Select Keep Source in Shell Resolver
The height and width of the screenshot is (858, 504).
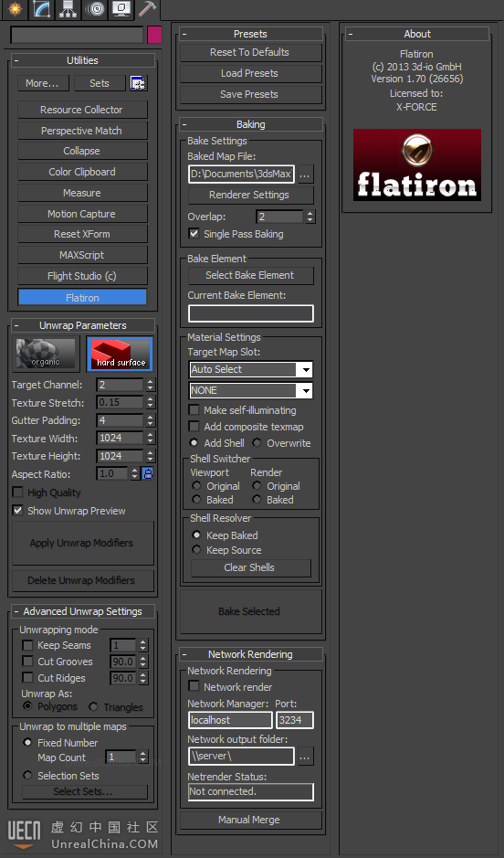coord(196,549)
